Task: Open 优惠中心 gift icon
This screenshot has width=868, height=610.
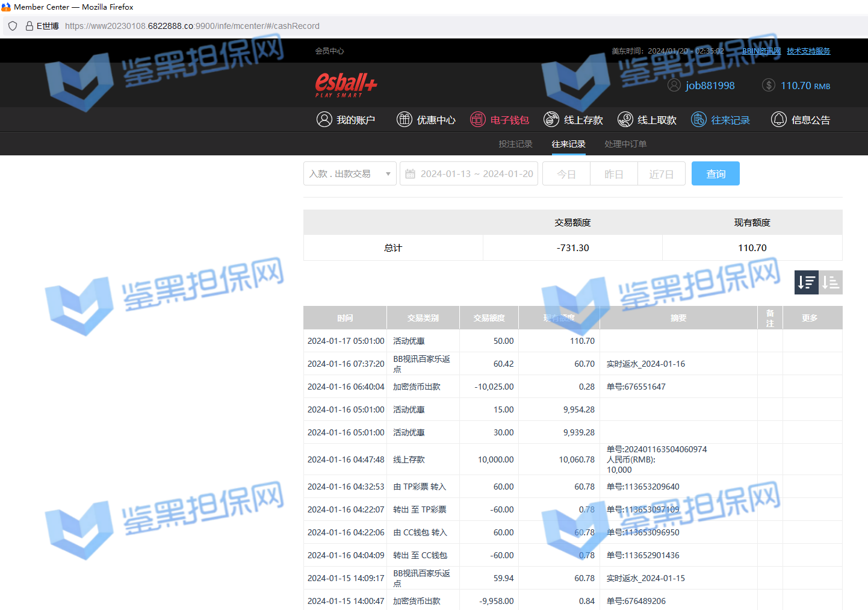Action: (404, 120)
